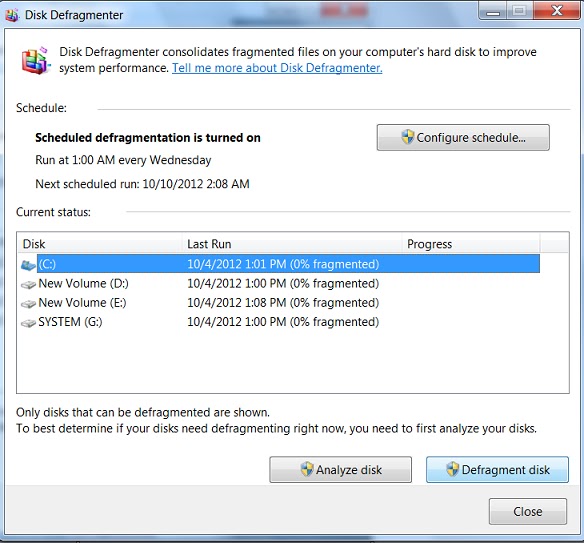The image size is (584, 543).
Task: Click the D: last run '10/4/2012 1:00 PM' cell
Action: (x=283, y=283)
